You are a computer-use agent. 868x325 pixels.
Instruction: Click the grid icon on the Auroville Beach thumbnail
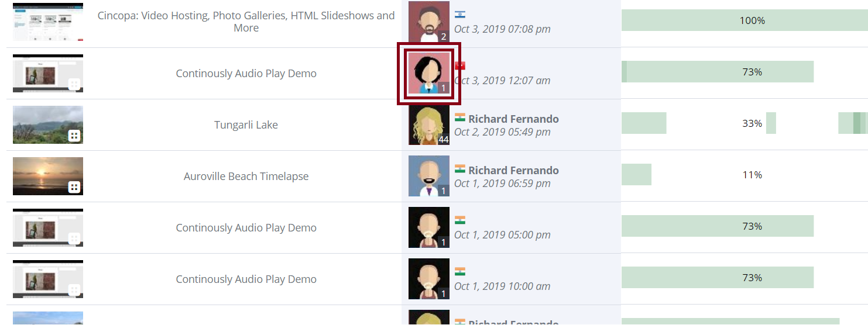click(74, 187)
